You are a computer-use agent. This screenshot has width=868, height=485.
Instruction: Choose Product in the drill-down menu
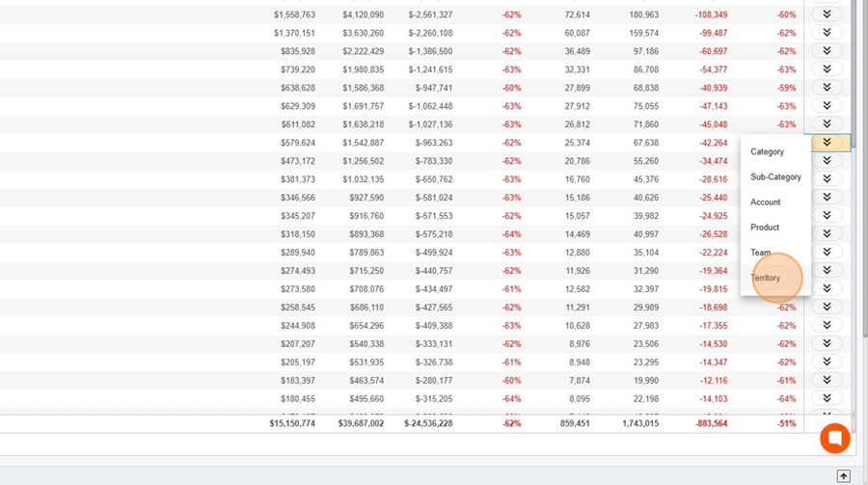tap(764, 228)
